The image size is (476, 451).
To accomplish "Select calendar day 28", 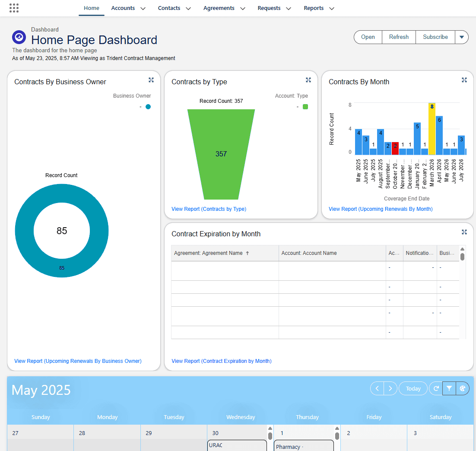I will click(x=82, y=433).
